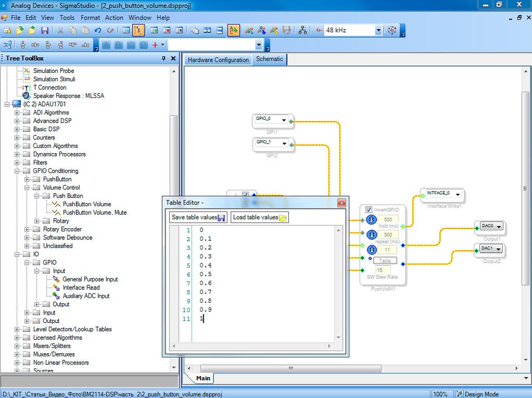Toggle the highlighted hierarchy numbering icon
The image size is (532, 398).
click(x=138, y=30)
